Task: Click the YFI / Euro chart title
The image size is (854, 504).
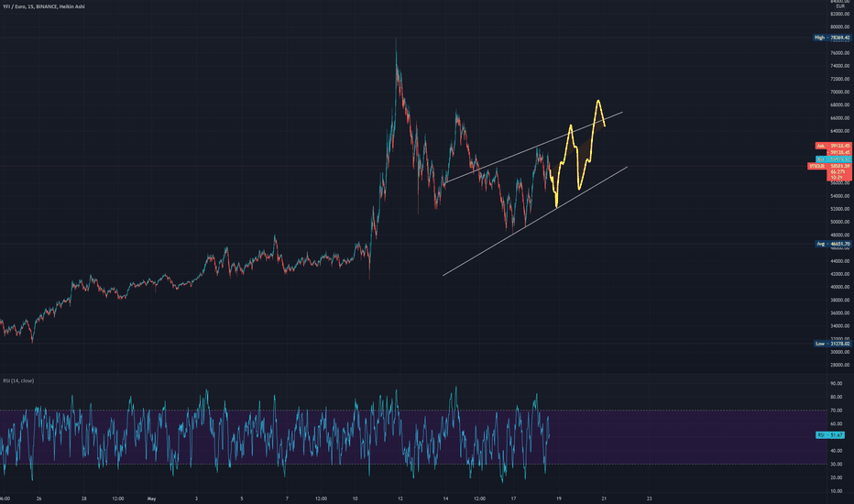Action: [x=44, y=6]
